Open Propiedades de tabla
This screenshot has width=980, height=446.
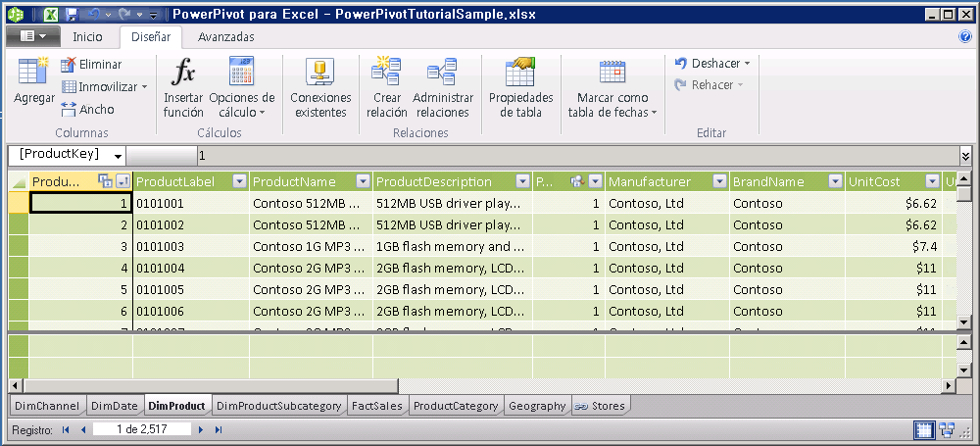coord(520,73)
